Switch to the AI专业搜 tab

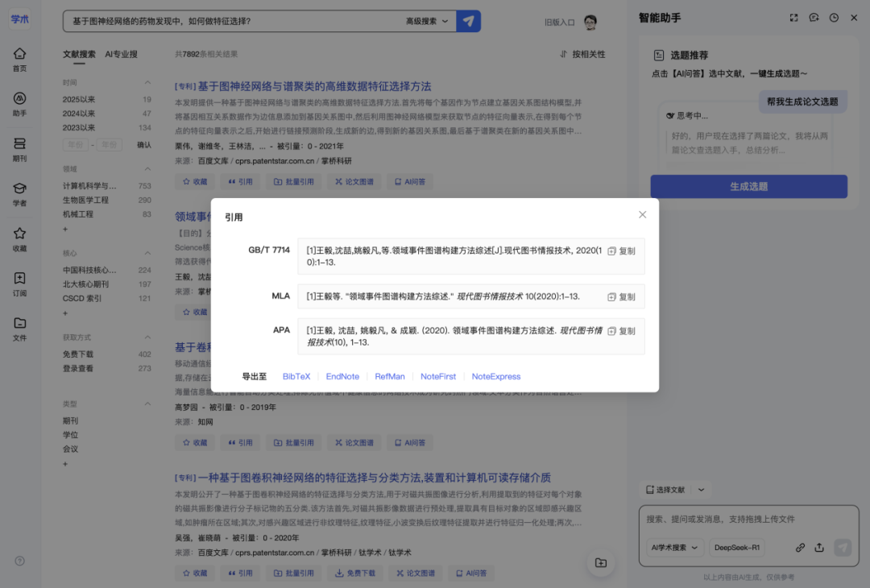[121, 54]
